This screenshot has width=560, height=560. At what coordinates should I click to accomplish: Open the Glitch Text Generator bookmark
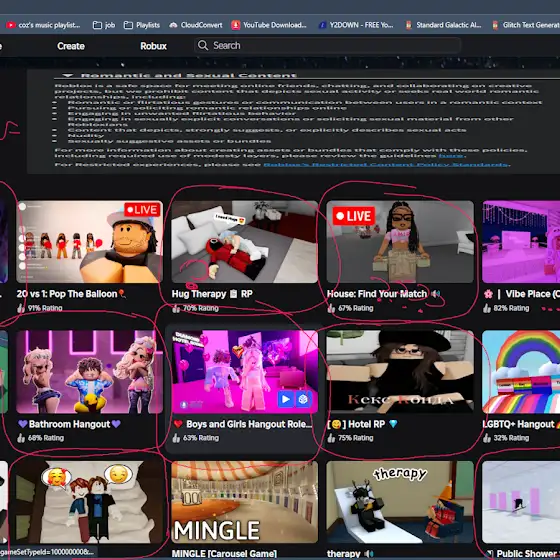coord(525,25)
